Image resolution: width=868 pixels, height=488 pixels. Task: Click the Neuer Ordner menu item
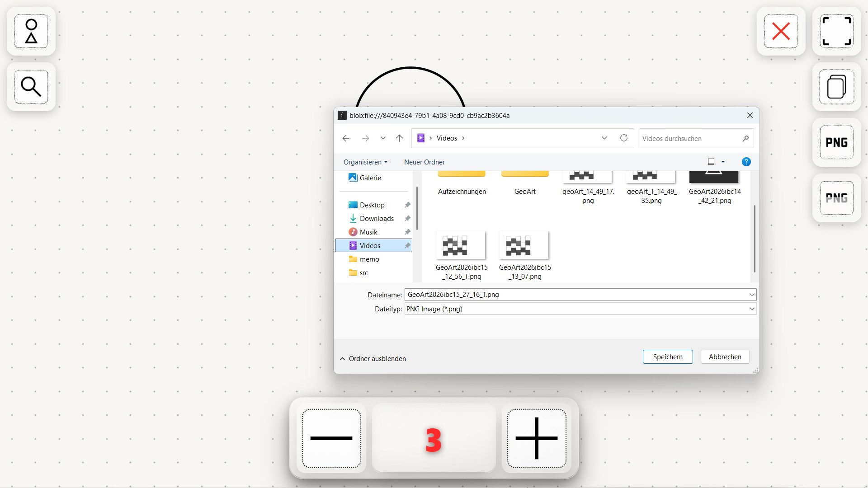(424, 162)
